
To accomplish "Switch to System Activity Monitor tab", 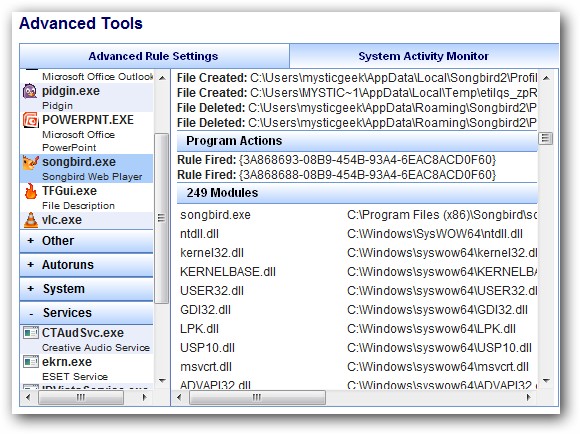I will coord(424,56).
